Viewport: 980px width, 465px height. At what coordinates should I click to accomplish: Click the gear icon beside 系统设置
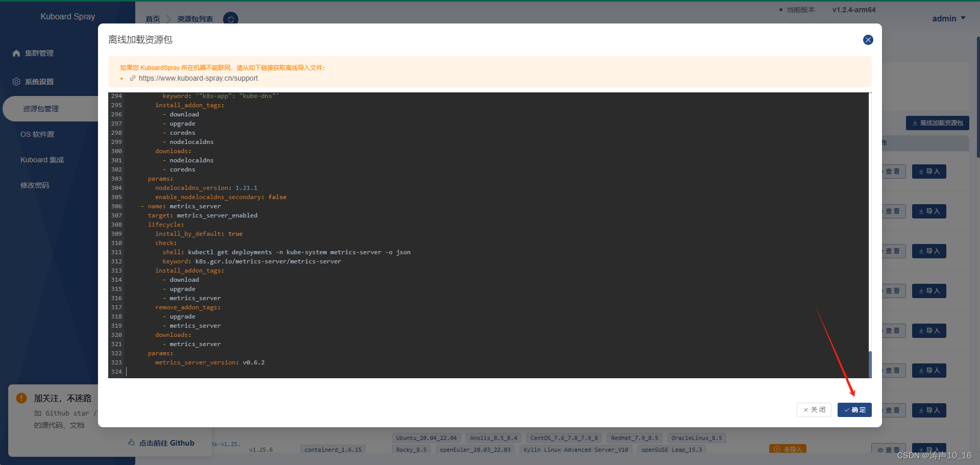pos(16,82)
